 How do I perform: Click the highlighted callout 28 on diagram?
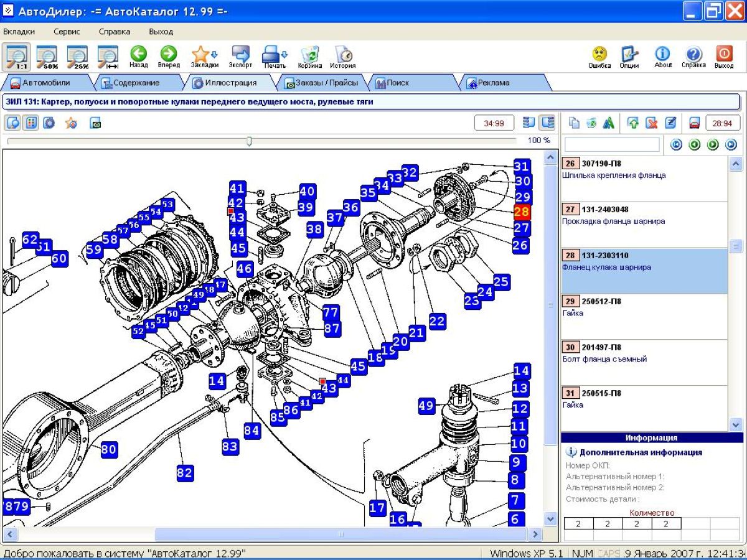[x=522, y=212]
